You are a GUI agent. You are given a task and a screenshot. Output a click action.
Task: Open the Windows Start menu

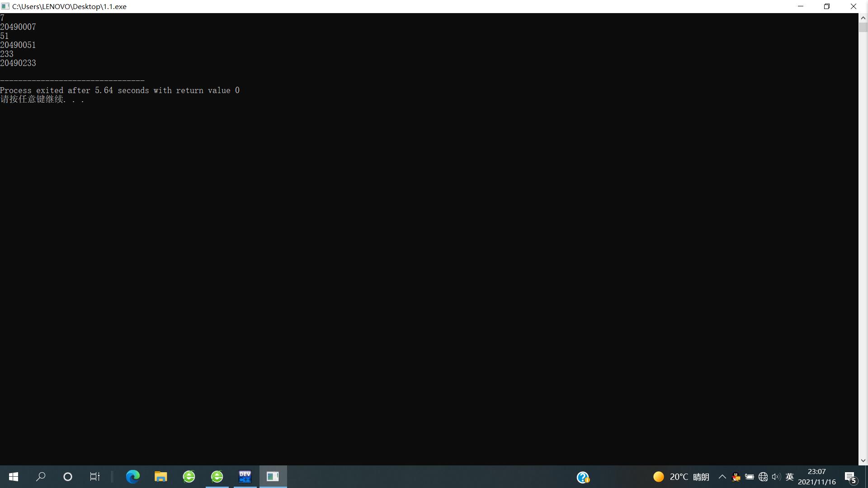[x=14, y=477]
